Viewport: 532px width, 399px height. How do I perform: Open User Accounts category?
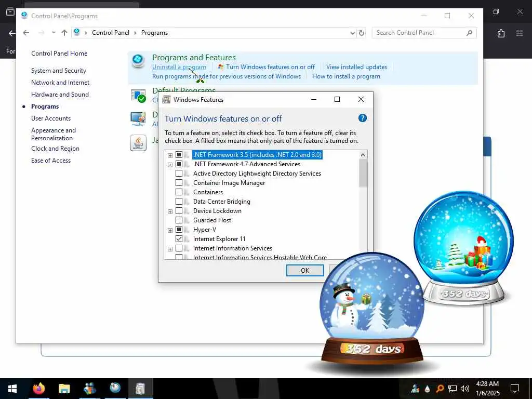point(51,118)
